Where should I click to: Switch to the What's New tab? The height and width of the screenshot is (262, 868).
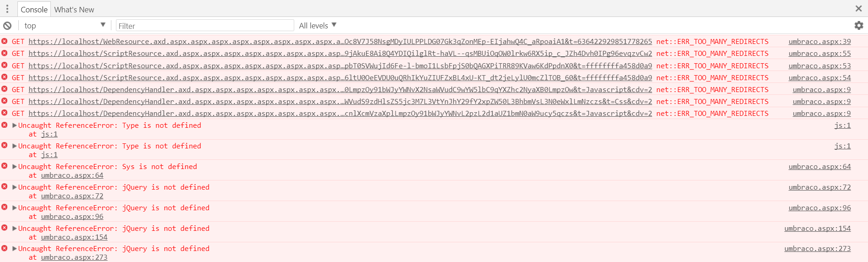(74, 10)
